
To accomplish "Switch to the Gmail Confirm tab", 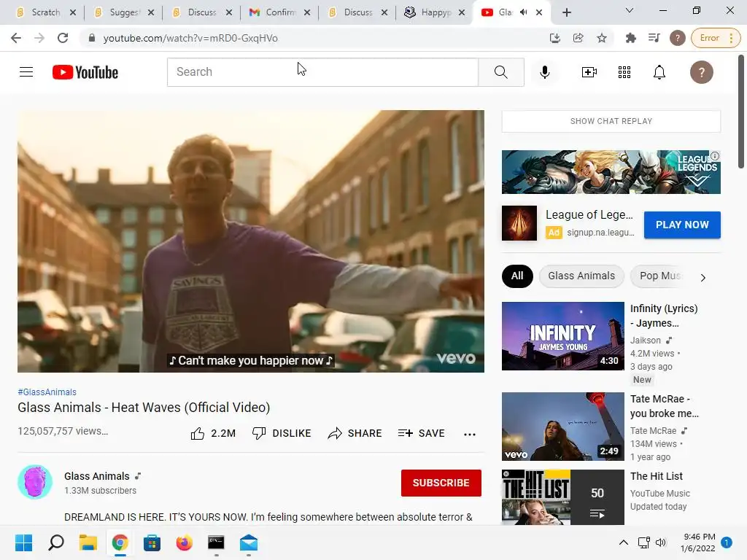I will [x=281, y=12].
